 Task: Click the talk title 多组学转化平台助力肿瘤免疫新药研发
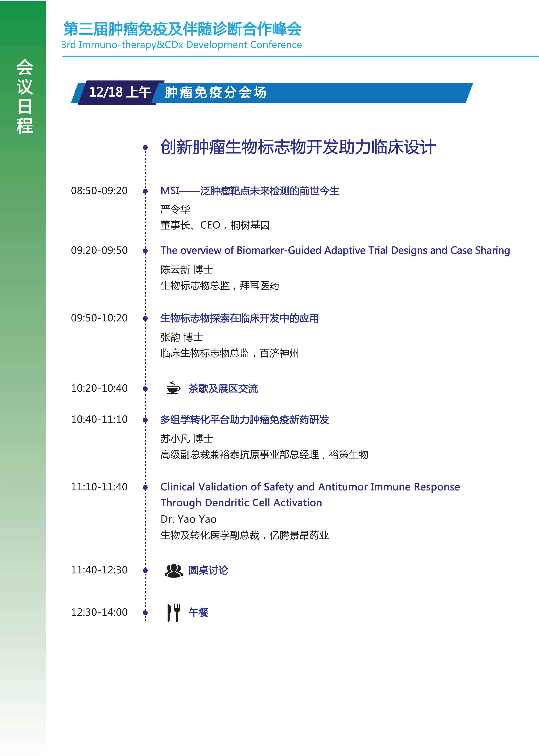[245, 420]
